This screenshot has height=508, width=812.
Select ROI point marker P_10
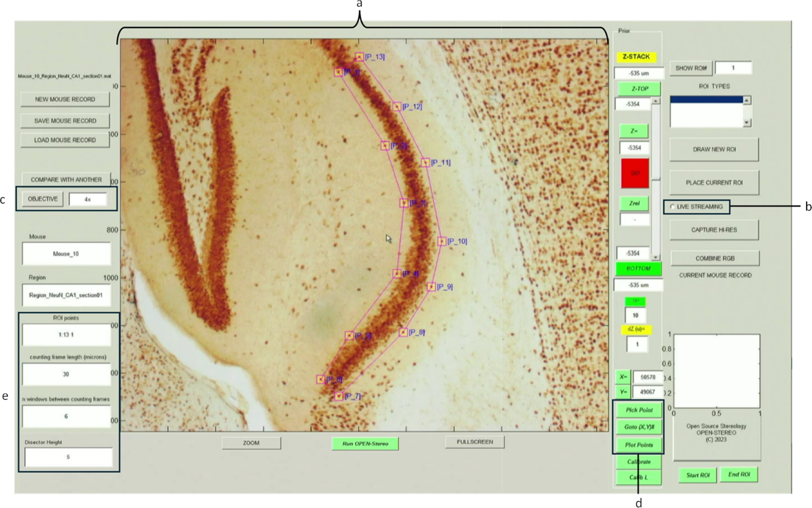[x=442, y=241]
